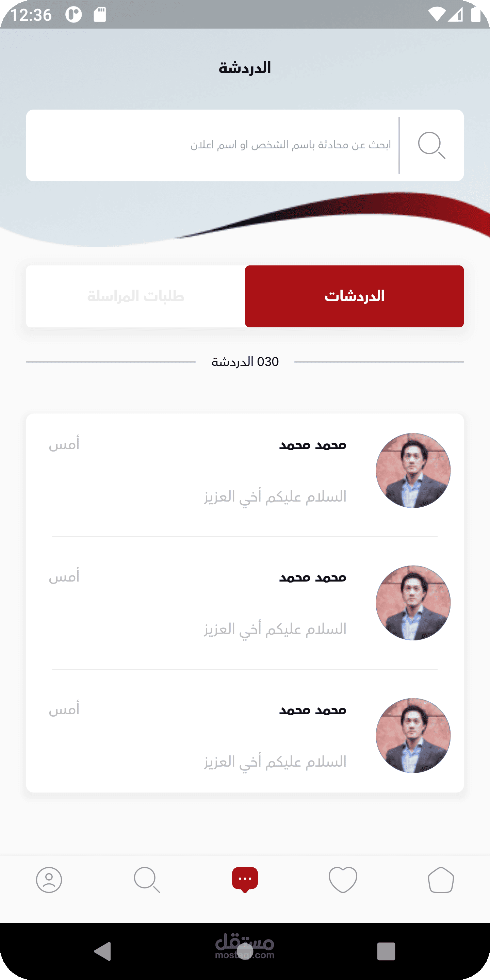Open the second conversation's message preview
The height and width of the screenshot is (980, 490).
click(x=275, y=629)
